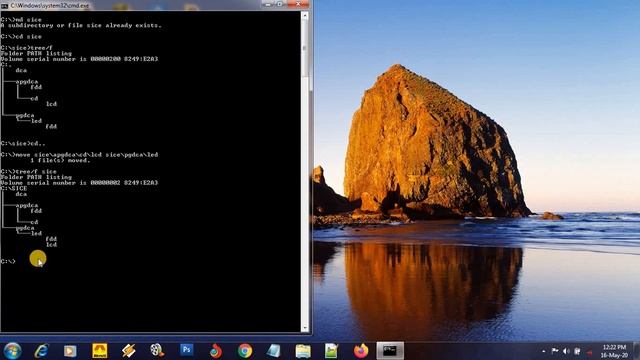
Task: Open the Action Center flag icon
Action: pyautogui.click(x=555, y=351)
